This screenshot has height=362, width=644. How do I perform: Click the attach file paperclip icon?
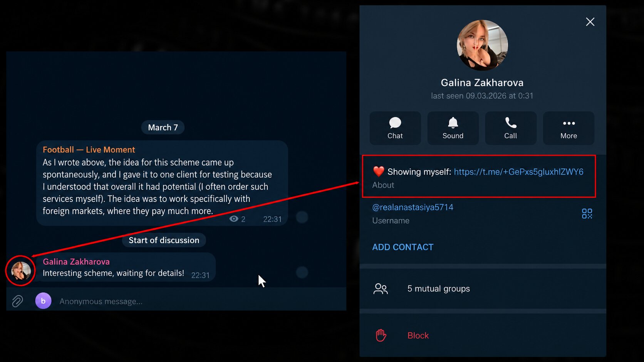(17, 301)
